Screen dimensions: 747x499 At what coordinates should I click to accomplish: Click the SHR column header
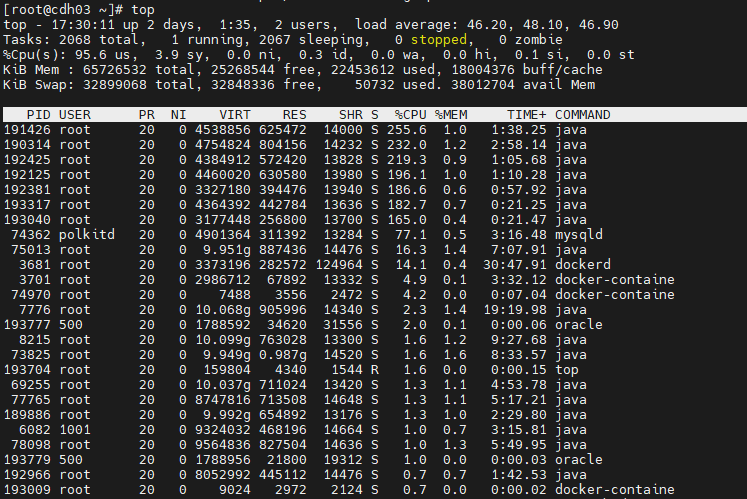click(351, 115)
